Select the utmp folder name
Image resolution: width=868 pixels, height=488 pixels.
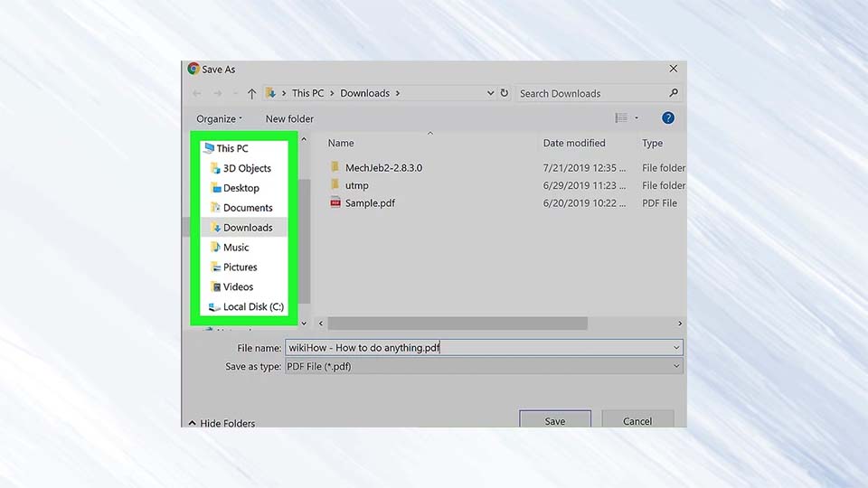pos(357,185)
